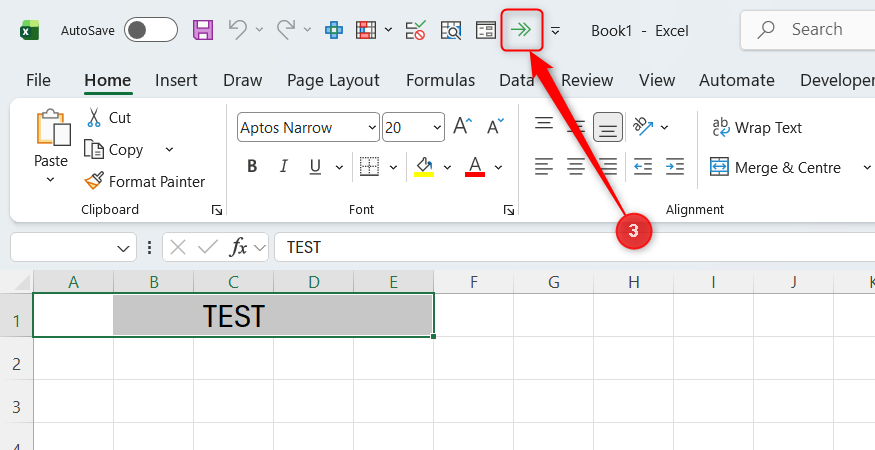Expand the Copy options arrow
This screenshot has width=875, height=450.
click(x=169, y=150)
